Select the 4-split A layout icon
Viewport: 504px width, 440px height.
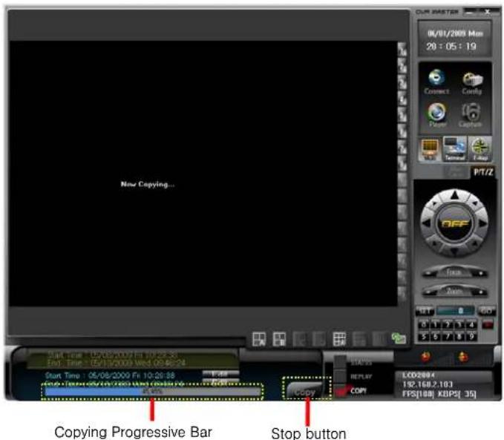coord(259,339)
